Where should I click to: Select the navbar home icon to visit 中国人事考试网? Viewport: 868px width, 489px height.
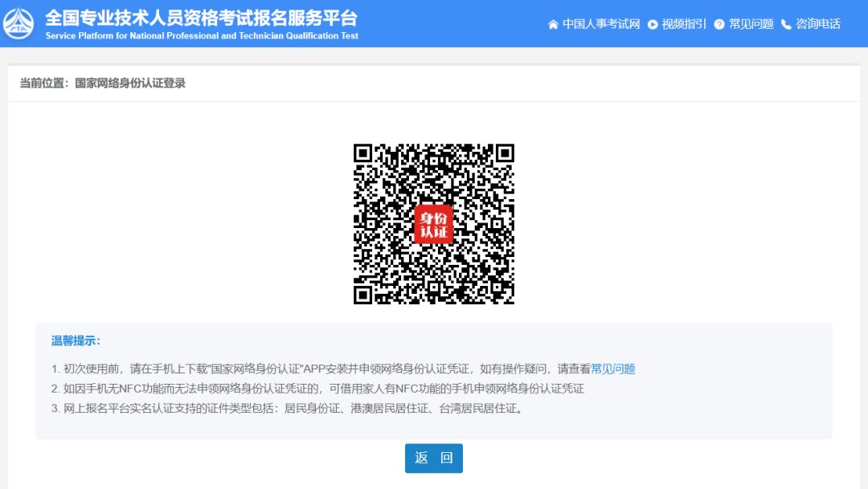[552, 24]
